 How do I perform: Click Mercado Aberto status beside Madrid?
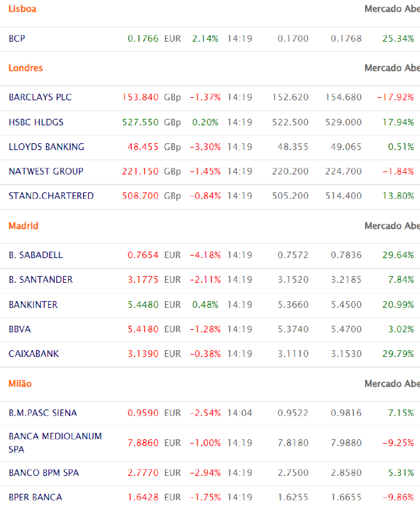392,226
